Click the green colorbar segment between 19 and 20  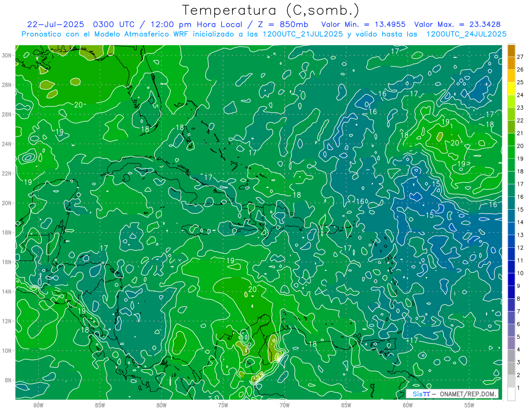pyautogui.click(x=511, y=152)
